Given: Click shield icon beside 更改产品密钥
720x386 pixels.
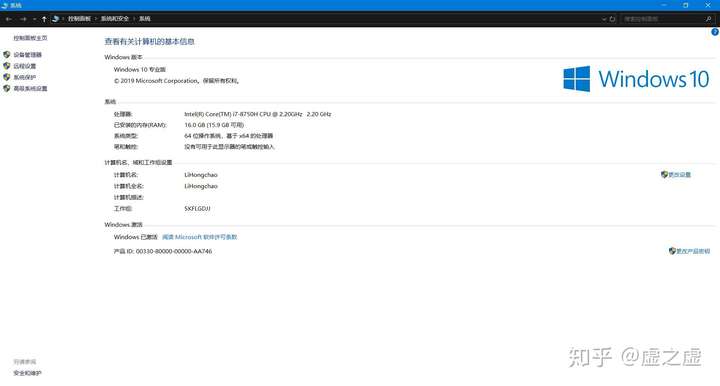Looking at the screenshot, I should (x=672, y=251).
